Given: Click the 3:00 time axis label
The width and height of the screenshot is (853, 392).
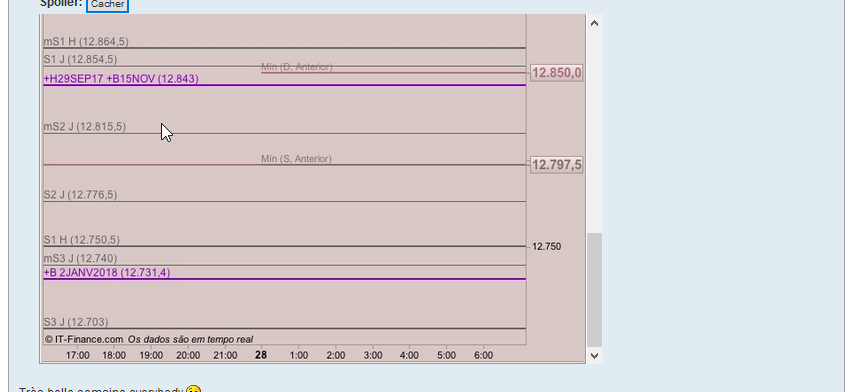Looking at the screenshot, I should (373, 356).
